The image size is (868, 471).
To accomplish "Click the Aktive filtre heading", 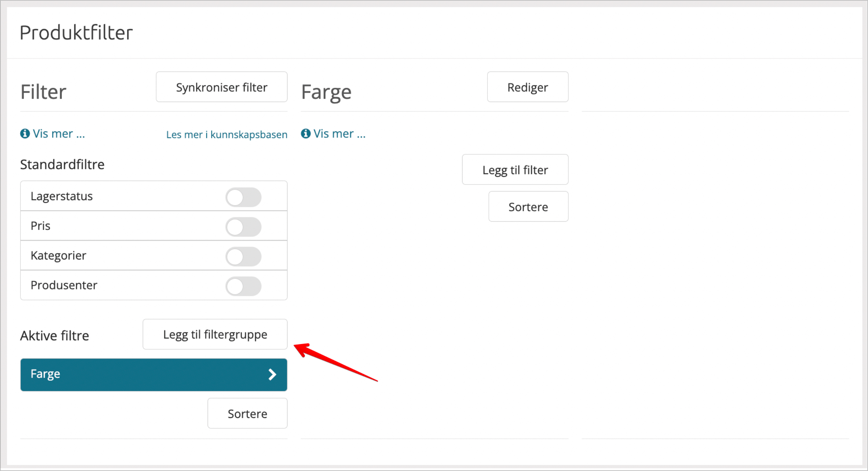I will pyautogui.click(x=55, y=336).
